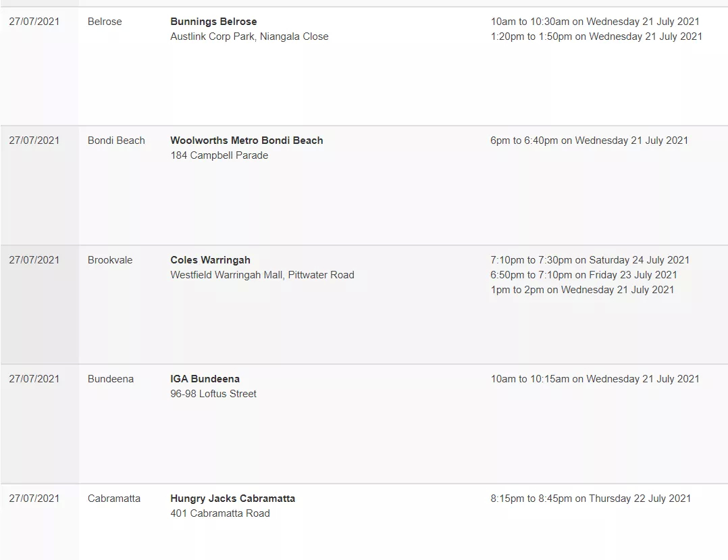Select the Coles Warringah venue name
Viewport: 728px width, 560px height.
[x=210, y=260]
